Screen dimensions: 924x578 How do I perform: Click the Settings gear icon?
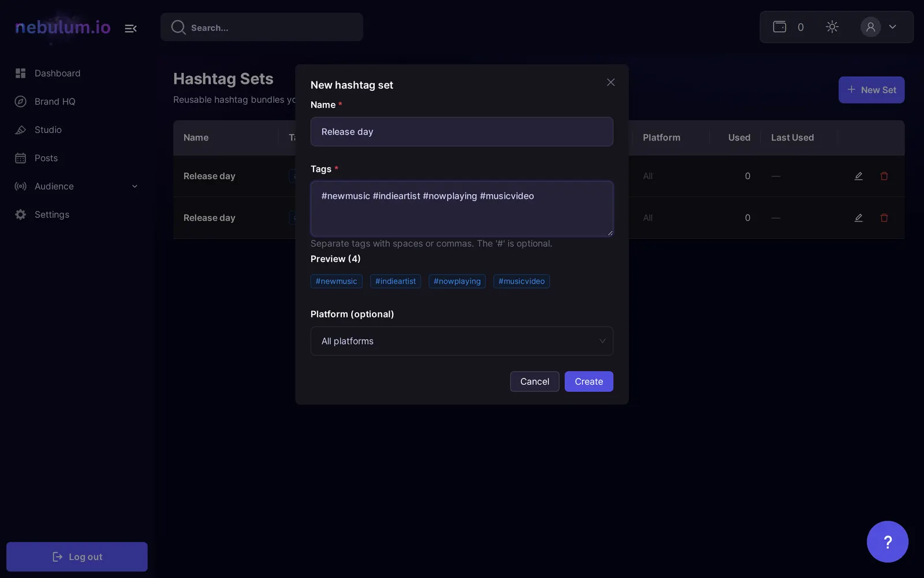[21, 215]
